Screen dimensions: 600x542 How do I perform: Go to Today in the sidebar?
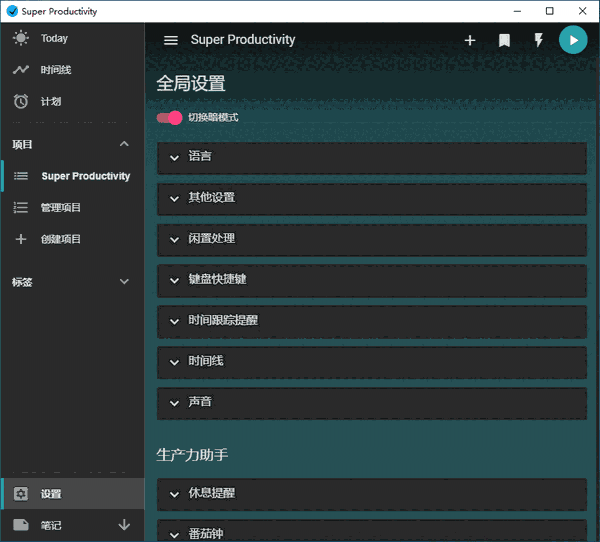click(73, 38)
